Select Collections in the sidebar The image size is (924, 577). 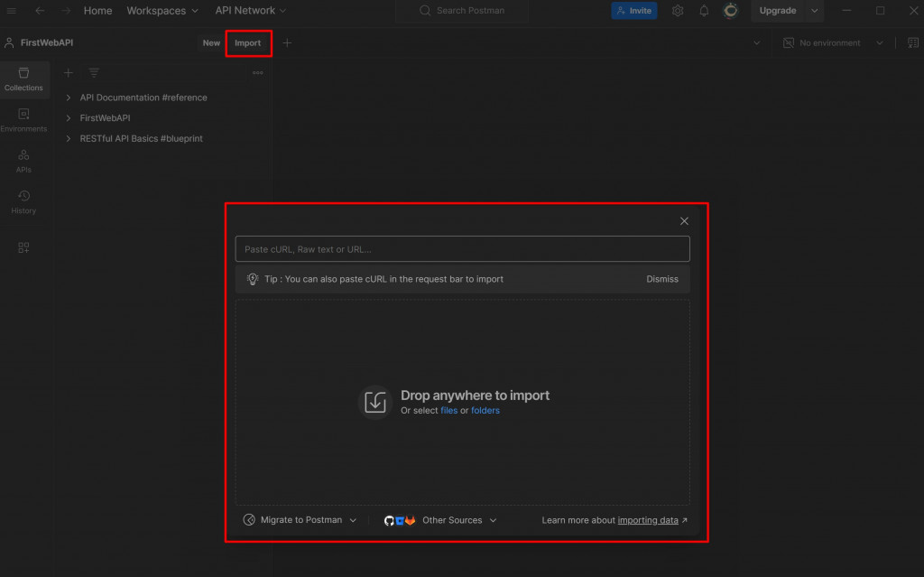(x=23, y=79)
